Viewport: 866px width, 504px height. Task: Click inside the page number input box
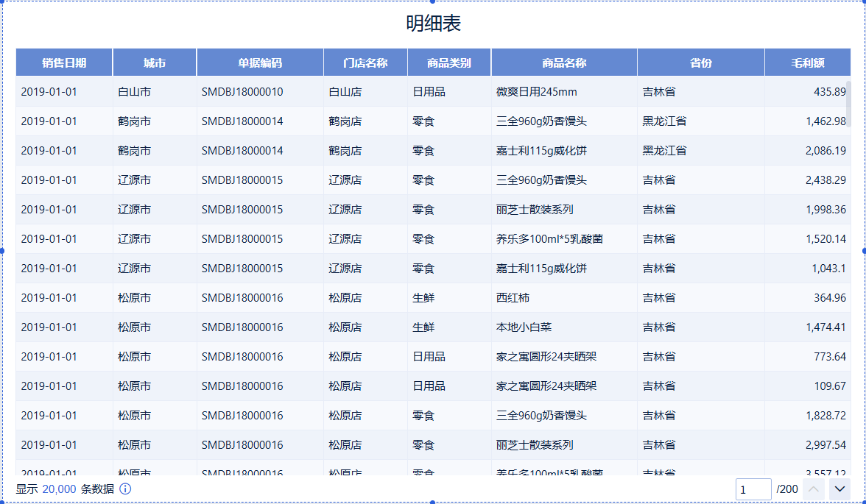[753, 489]
